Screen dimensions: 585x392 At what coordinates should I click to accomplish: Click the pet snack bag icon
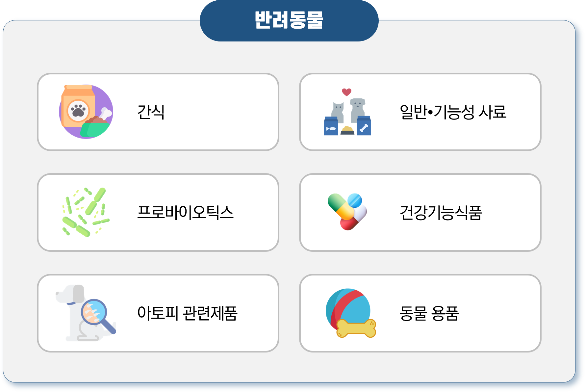[x=86, y=112]
